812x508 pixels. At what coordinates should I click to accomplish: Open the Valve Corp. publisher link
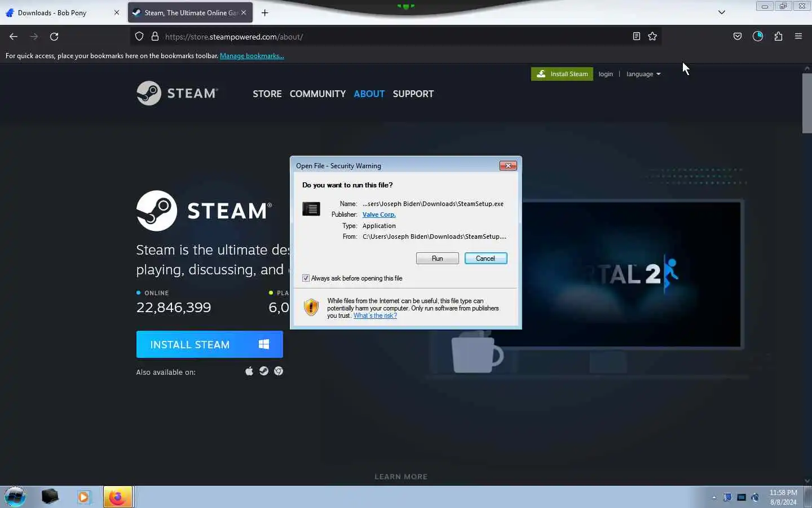coord(379,214)
